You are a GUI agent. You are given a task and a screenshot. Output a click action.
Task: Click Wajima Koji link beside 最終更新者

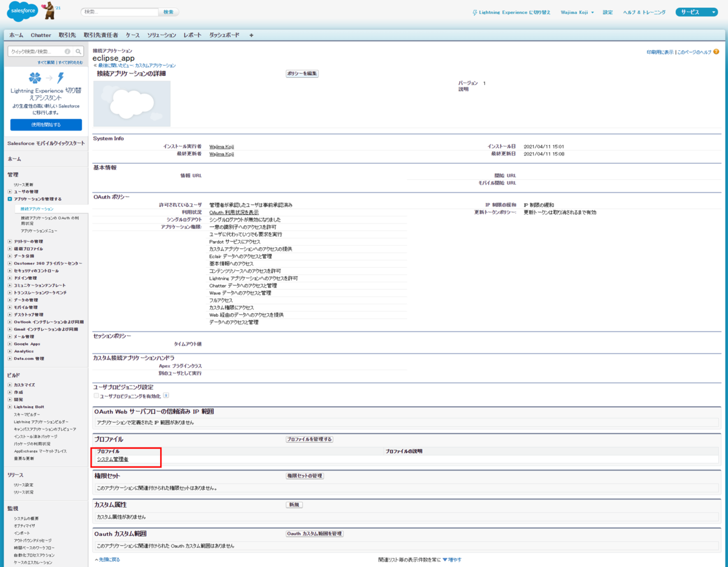click(221, 154)
